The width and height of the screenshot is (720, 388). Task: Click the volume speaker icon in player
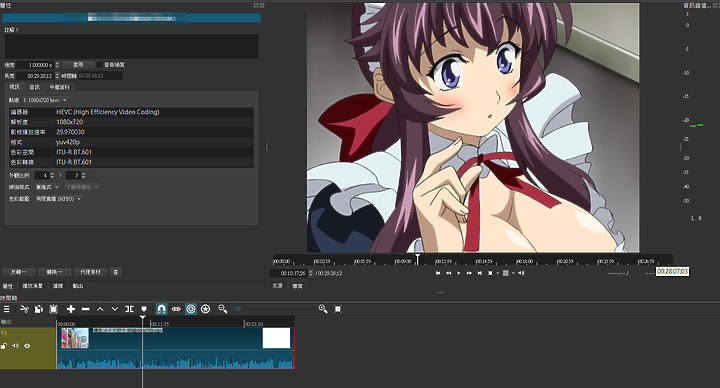point(521,273)
